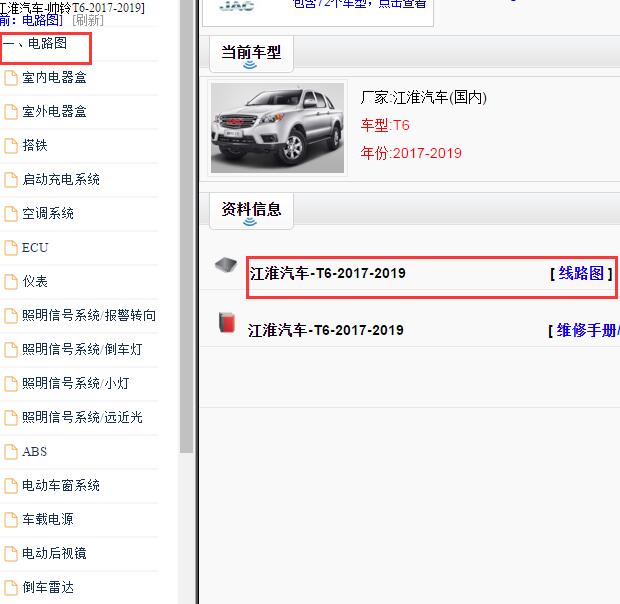Click the document icon beside 室外电器盒

point(11,112)
